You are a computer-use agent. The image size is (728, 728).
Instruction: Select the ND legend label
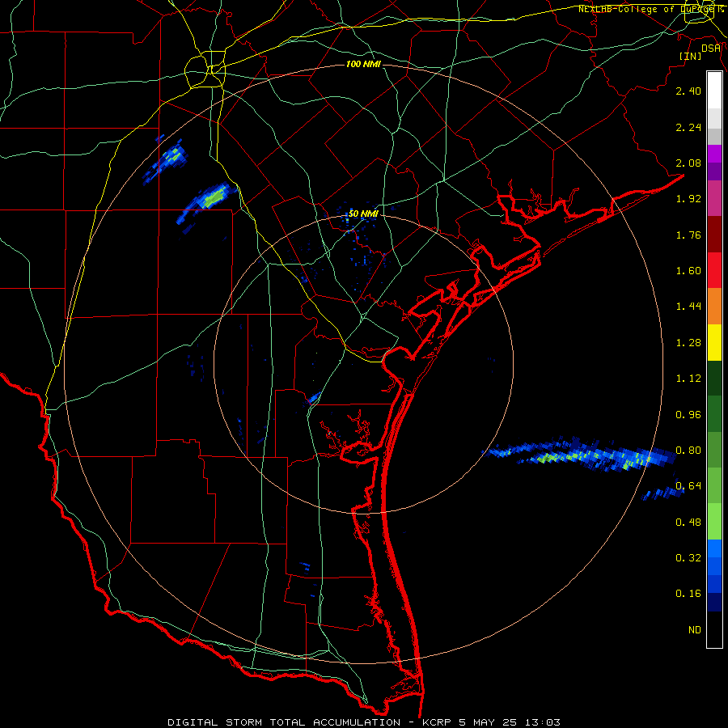pyautogui.click(x=695, y=630)
